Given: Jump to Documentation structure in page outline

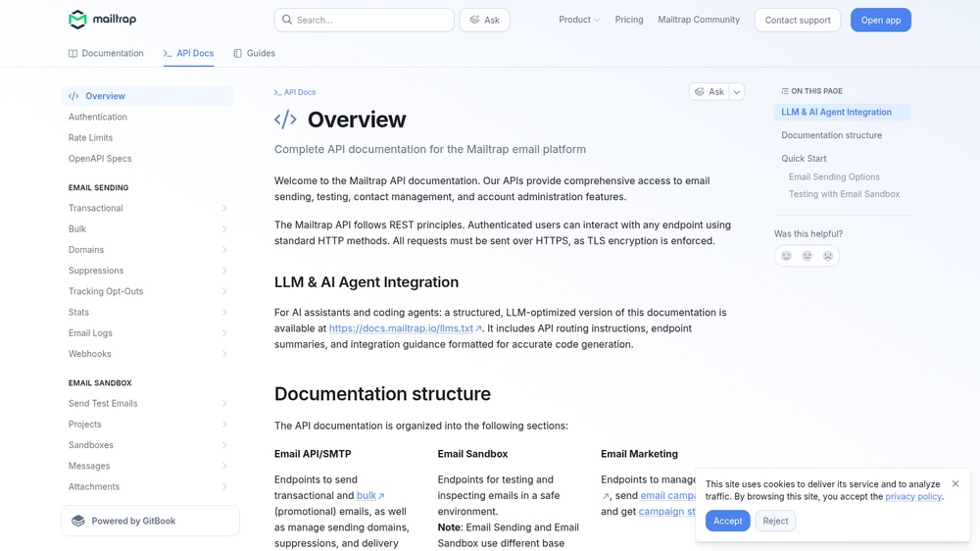Looking at the screenshot, I should pos(831,135).
